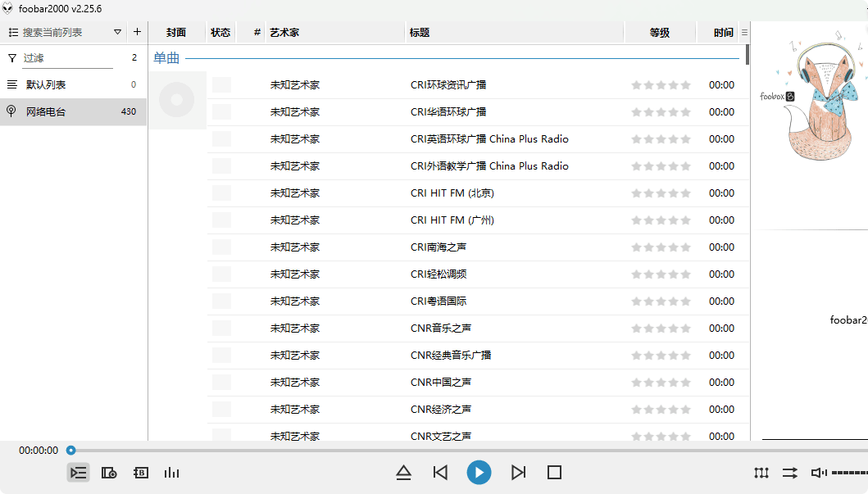Viewport: 868px width, 494px height.
Task: Select CRI英语环球广播 China Plus Radio
Action: 479,139
